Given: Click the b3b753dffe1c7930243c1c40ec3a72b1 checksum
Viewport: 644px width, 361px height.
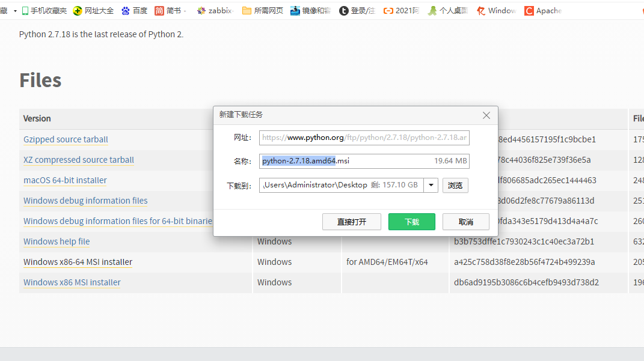Looking at the screenshot, I should click(x=524, y=241).
